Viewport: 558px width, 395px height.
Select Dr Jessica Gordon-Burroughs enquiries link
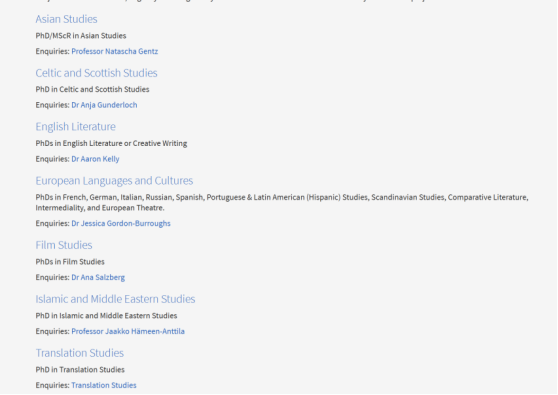[121, 223]
